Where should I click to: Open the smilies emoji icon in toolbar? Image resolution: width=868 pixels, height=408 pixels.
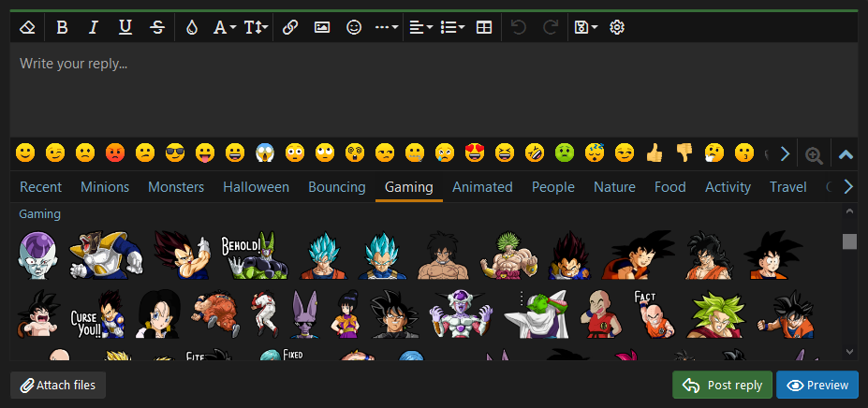click(x=354, y=27)
